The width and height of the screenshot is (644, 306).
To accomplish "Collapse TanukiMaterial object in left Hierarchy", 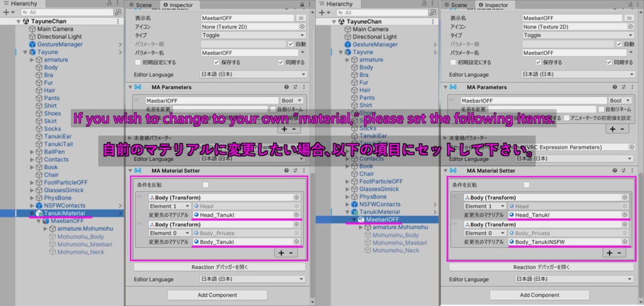I will click(x=31, y=213).
